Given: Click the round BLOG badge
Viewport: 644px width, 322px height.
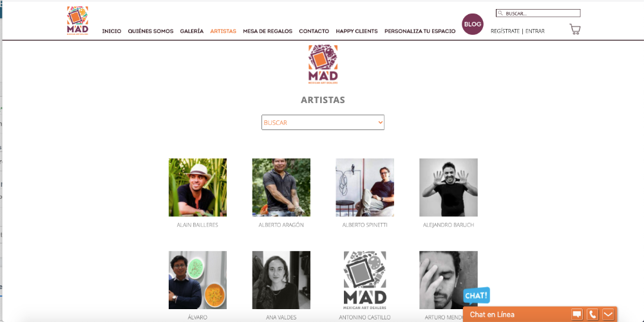Looking at the screenshot, I should (472, 24).
